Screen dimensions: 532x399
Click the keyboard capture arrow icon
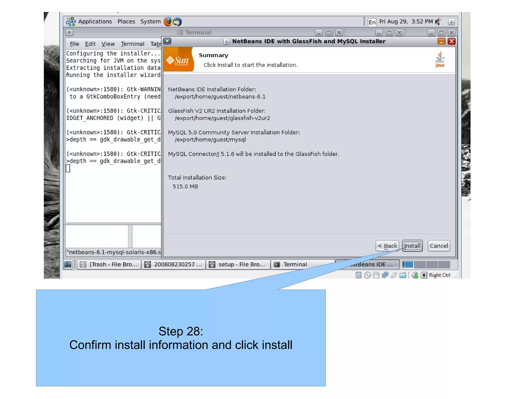pyautogui.click(x=424, y=275)
